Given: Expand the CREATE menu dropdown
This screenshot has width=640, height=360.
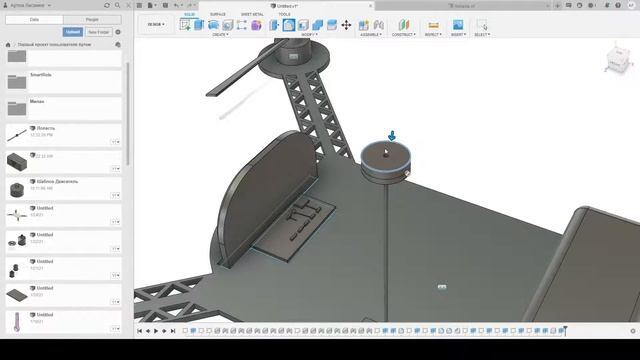Looking at the screenshot, I should pyautogui.click(x=220, y=35).
